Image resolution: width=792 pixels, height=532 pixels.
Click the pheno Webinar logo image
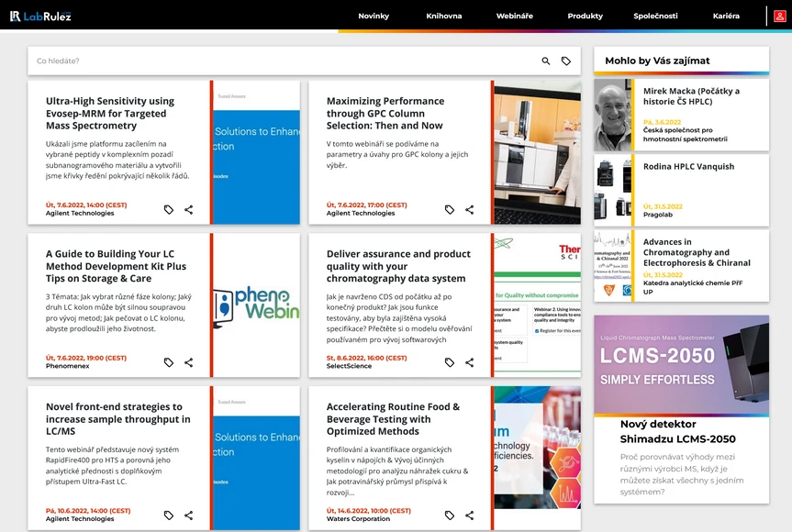pos(257,305)
